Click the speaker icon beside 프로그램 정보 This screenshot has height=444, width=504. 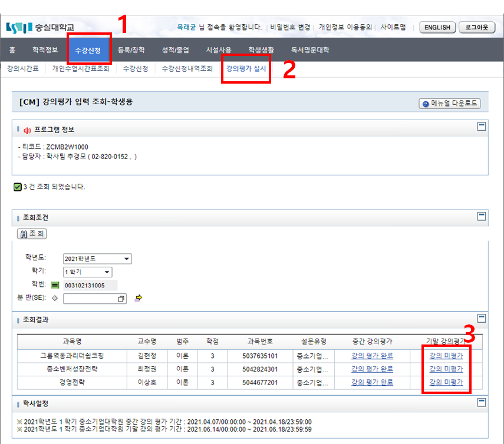coord(27,130)
